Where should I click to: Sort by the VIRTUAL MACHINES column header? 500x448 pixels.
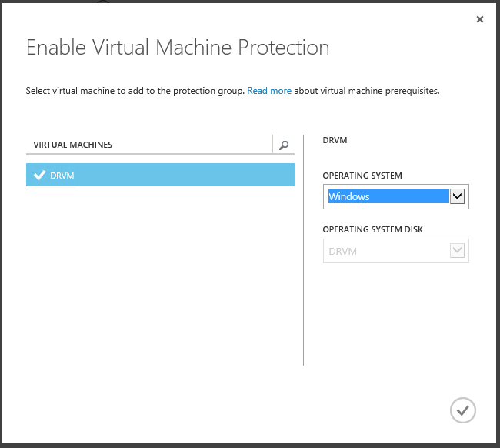tap(73, 145)
